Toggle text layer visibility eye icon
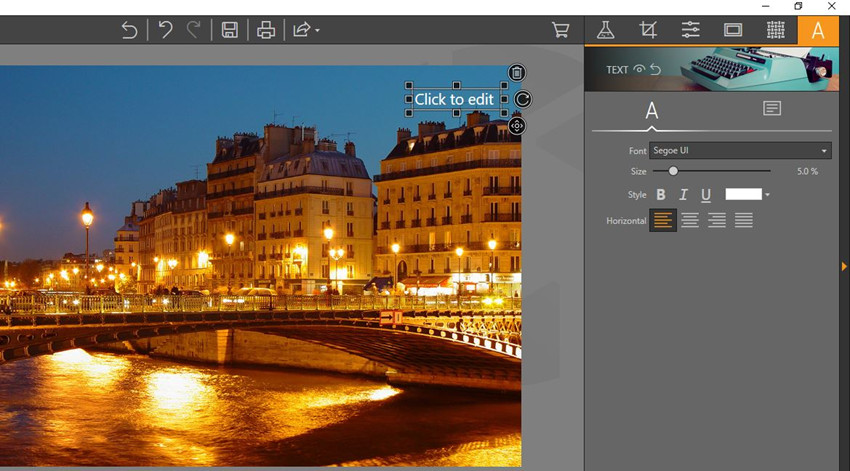Image resolution: width=850 pixels, height=471 pixels. [x=638, y=69]
